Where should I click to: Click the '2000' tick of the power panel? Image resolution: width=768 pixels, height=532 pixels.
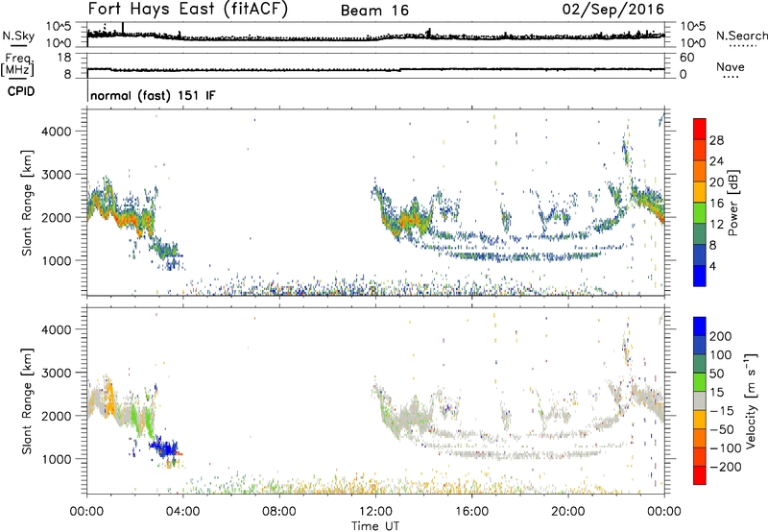(x=56, y=217)
